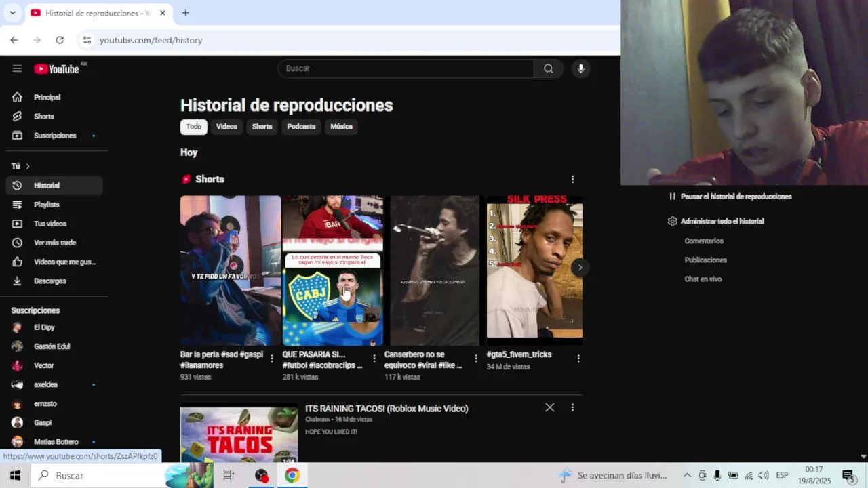
Task: Go to Principal home in sidebar
Action: click(54, 97)
